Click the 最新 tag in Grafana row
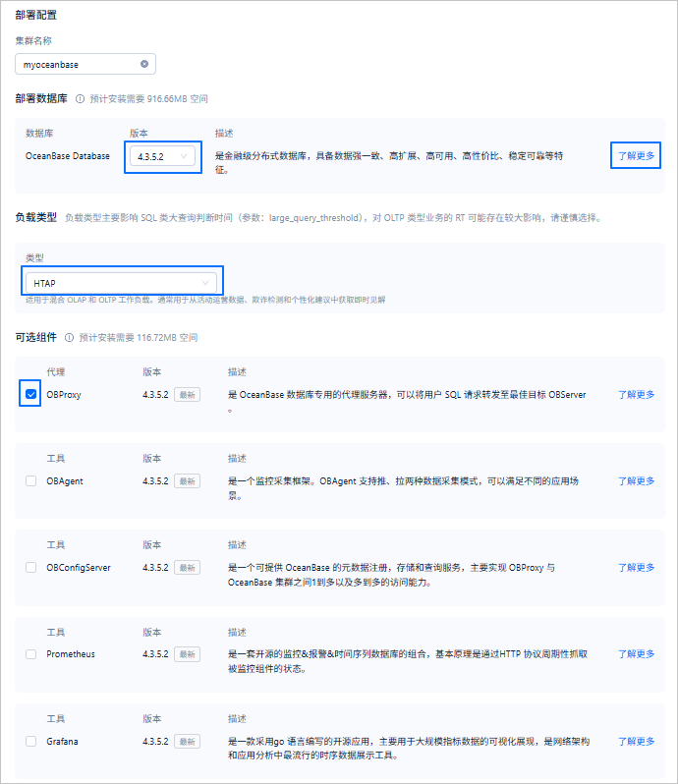The image size is (678, 784). (187, 742)
